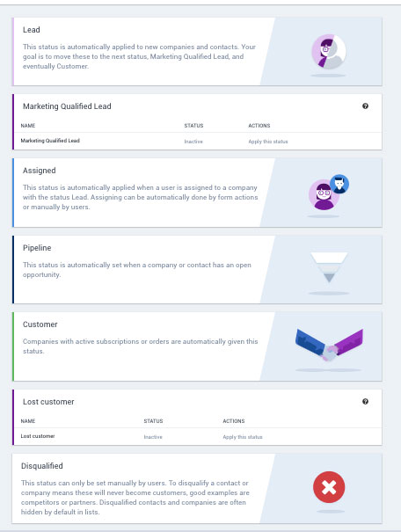Click the small blue user avatar in the Assigned card
The width and height of the screenshot is (401, 532).
coord(339,184)
